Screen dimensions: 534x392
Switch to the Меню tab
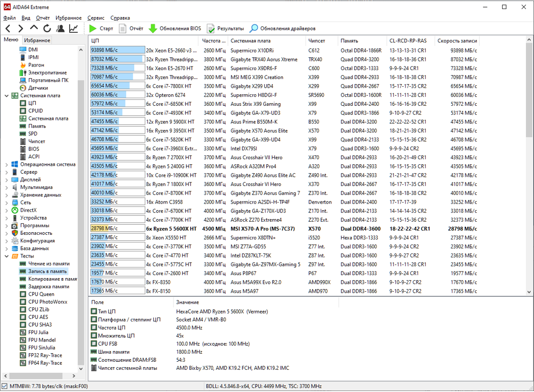pyautogui.click(x=11, y=40)
